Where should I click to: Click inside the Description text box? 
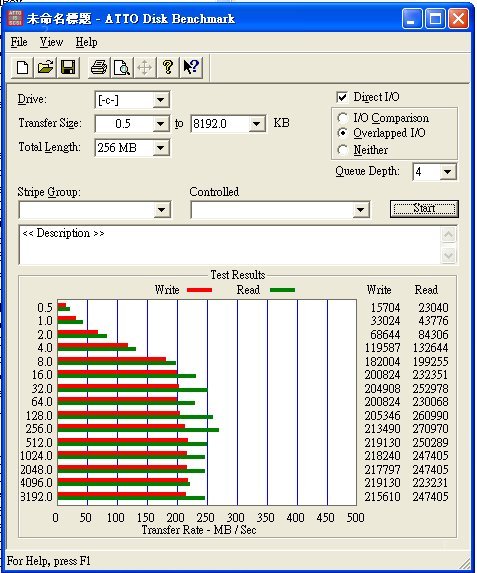230,245
